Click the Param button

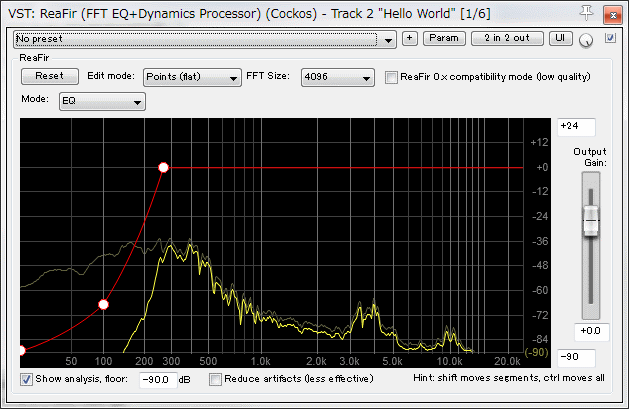click(x=444, y=38)
